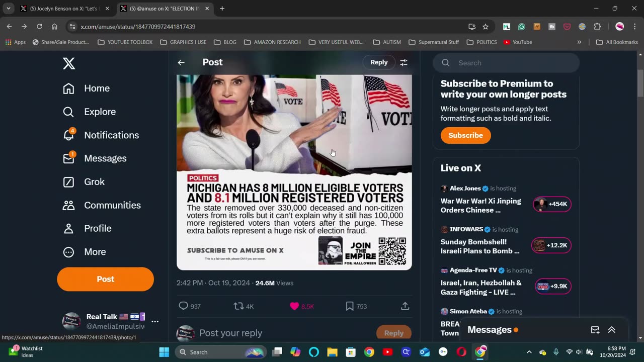Open Apps in the bookmarks bar
Viewport: 644px width, 362px height.
pos(15,42)
